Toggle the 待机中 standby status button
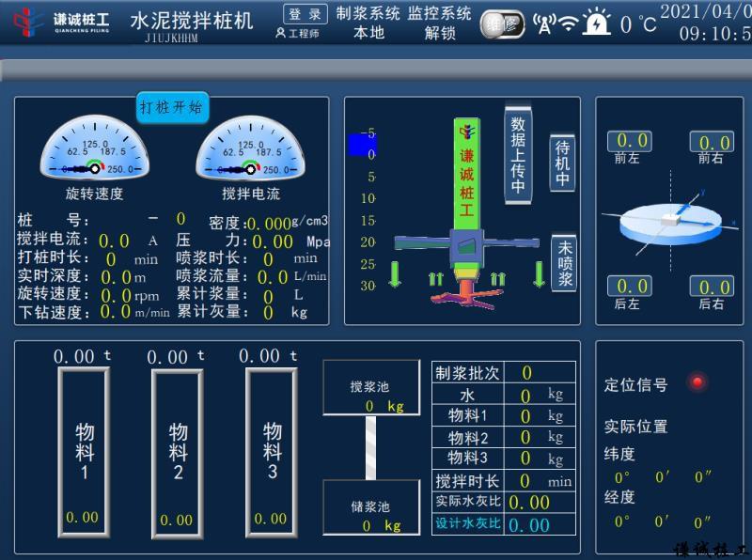The height and width of the screenshot is (560, 752). (x=563, y=163)
